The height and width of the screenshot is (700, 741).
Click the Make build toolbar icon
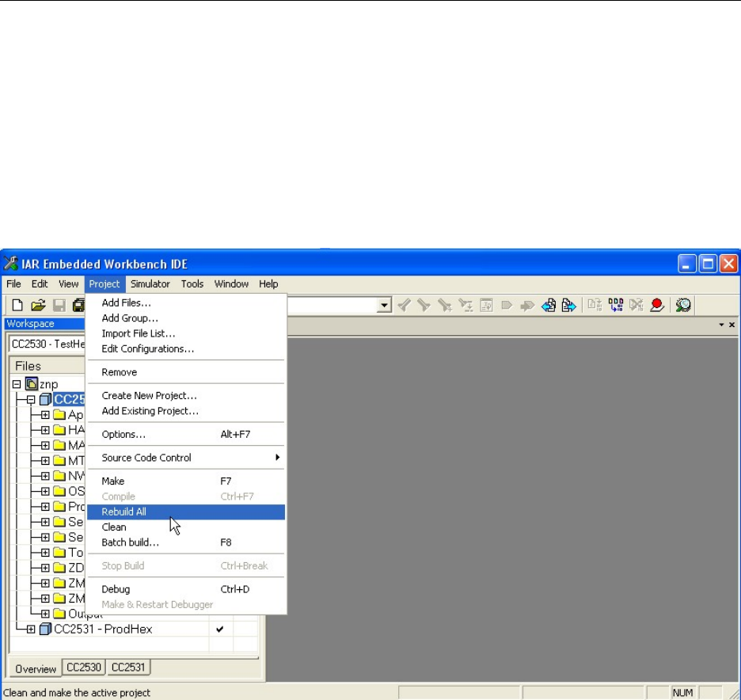[x=616, y=306]
